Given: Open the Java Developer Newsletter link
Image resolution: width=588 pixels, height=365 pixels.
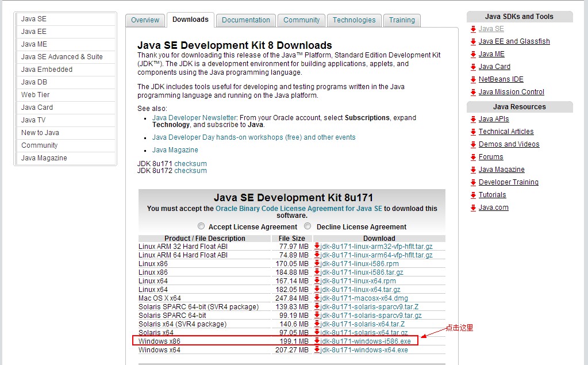Looking at the screenshot, I should pos(194,118).
